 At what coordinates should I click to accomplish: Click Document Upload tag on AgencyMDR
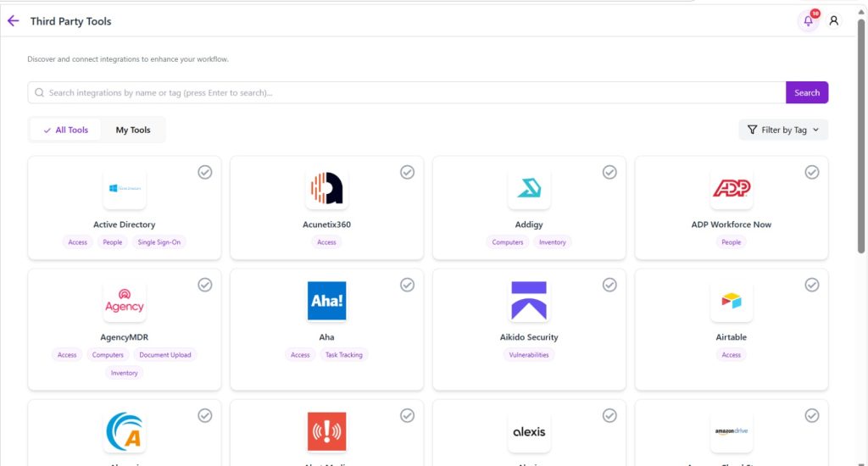pos(165,355)
